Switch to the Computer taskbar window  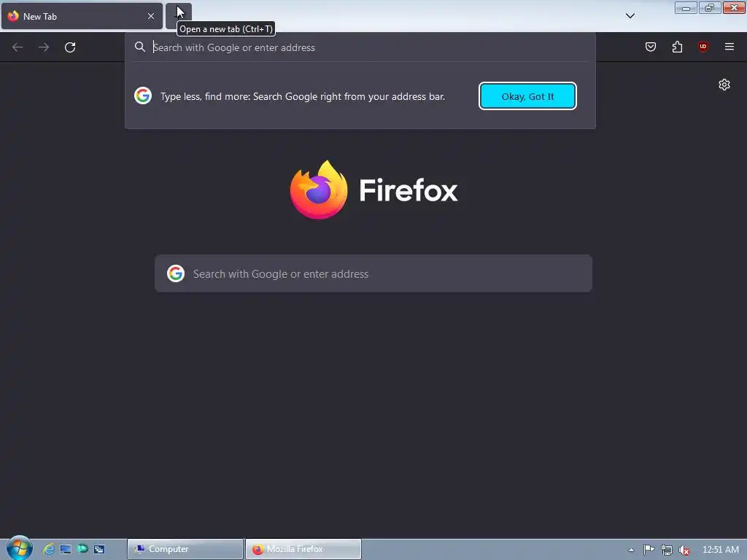(x=185, y=549)
